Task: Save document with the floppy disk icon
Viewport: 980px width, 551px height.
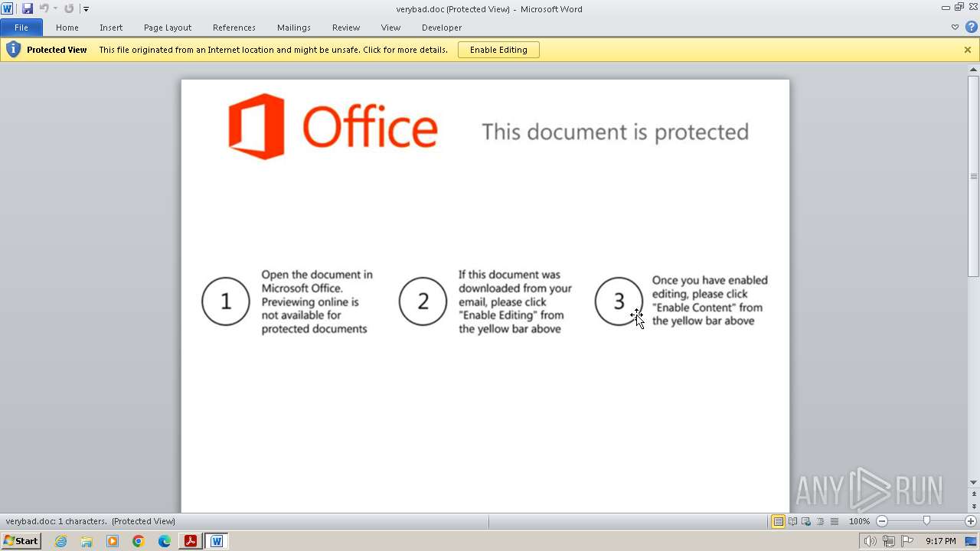Action: (28, 8)
